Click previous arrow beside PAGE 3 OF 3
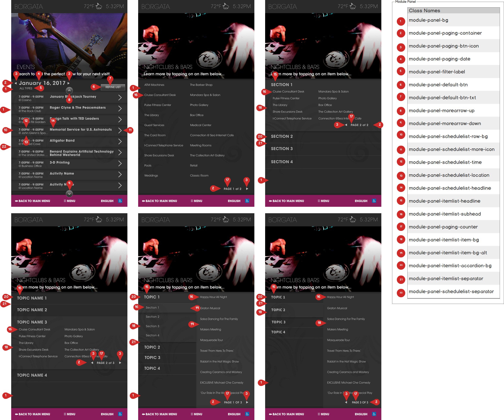 (x=346, y=402)
